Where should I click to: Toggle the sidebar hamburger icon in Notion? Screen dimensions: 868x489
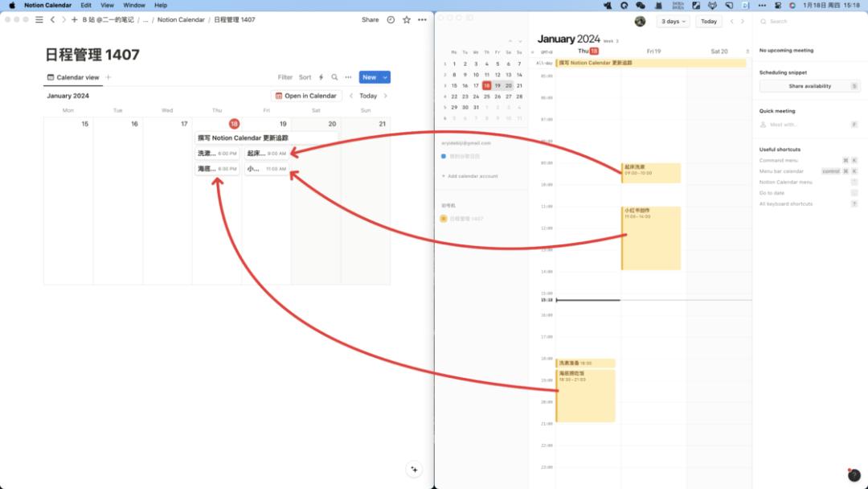click(39, 19)
